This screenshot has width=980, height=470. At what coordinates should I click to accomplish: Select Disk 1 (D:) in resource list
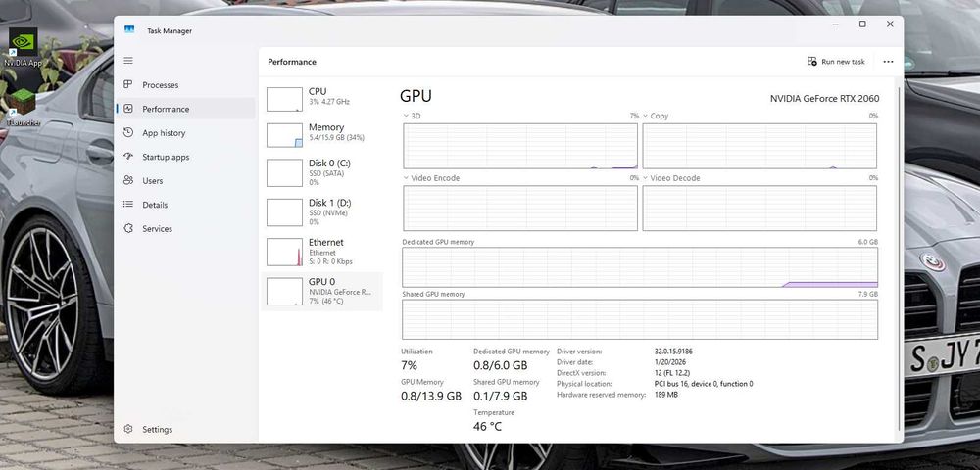pos(321,212)
